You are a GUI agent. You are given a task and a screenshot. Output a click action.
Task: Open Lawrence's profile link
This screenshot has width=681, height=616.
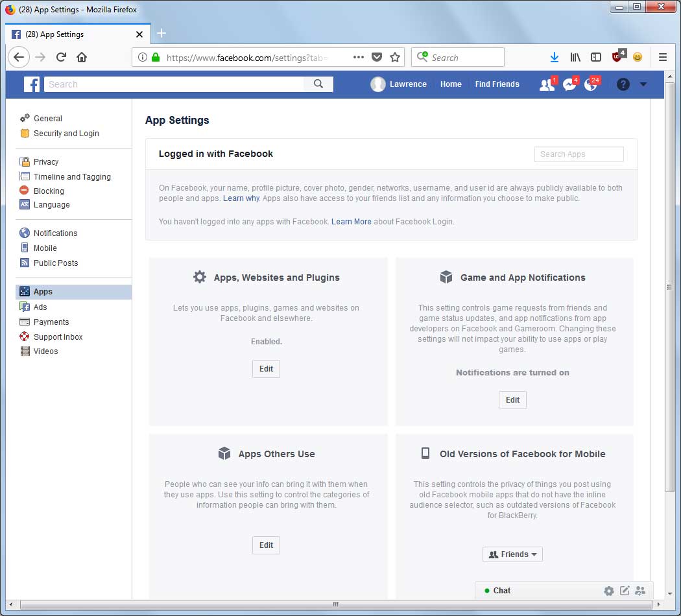pos(399,84)
